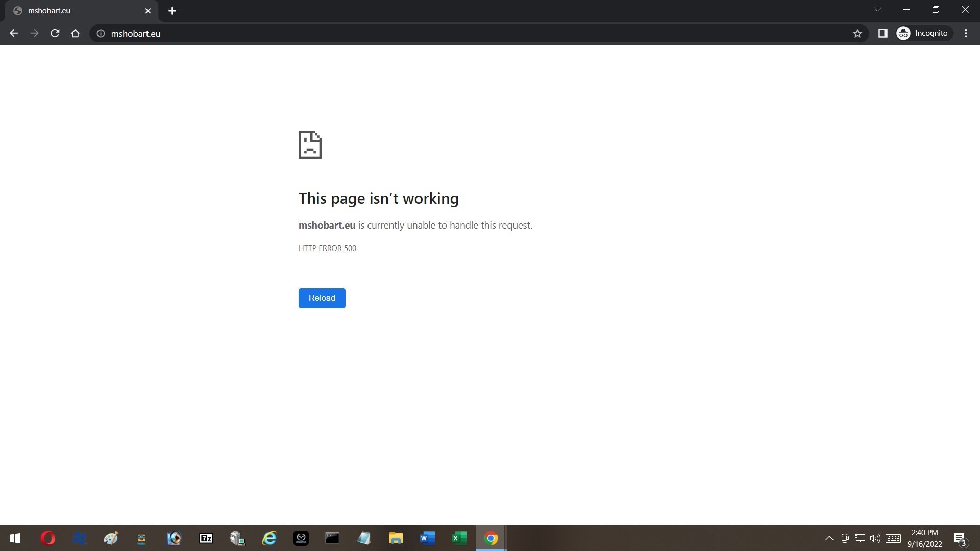Close the mshobart.eu tab
The width and height of the screenshot is (980, 551).
click(x=148, y=11)
